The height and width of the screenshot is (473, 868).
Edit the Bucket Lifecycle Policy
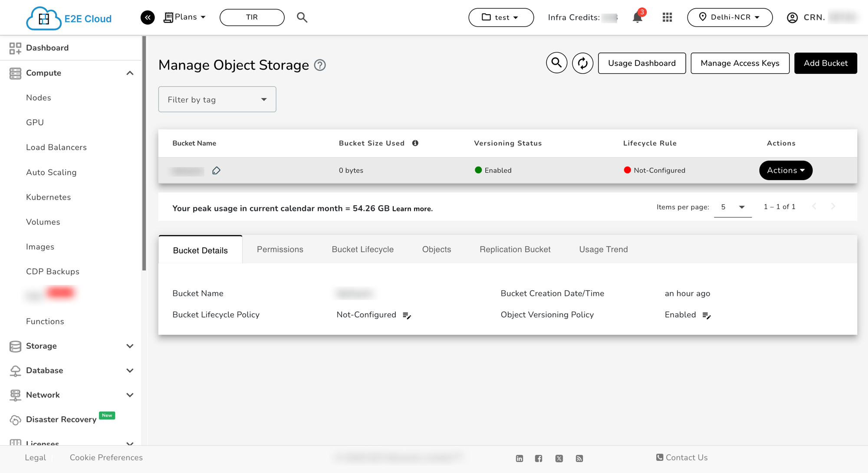click(407, 315)
